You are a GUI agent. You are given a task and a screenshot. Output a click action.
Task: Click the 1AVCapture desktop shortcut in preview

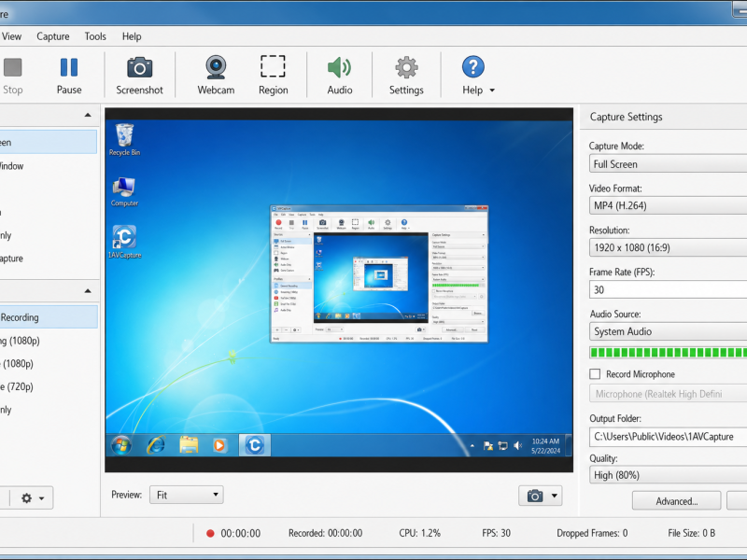tap(124, 242)
